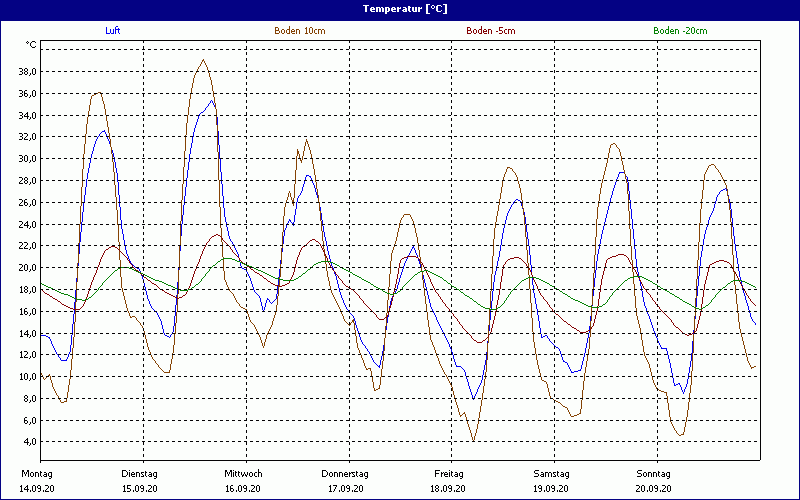This screenshot has height=500, width=800.
Task: Click the "Mittwoch" day label
Action: (243, 474)
